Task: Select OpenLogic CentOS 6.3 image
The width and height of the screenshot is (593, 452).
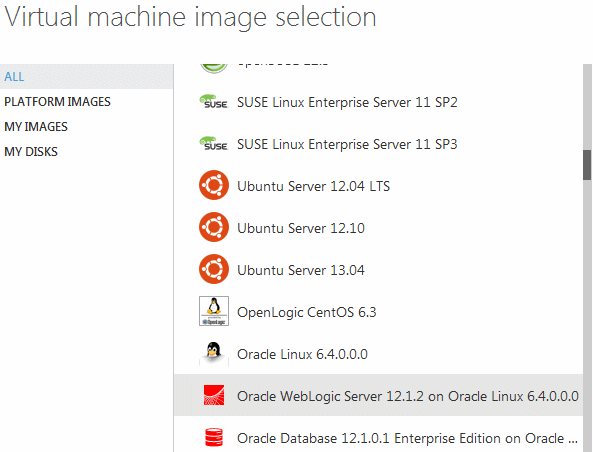Action: point(306,312)
